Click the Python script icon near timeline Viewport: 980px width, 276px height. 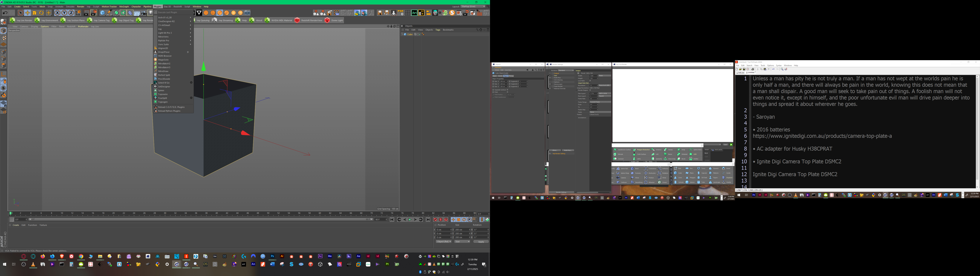point(487,220)
